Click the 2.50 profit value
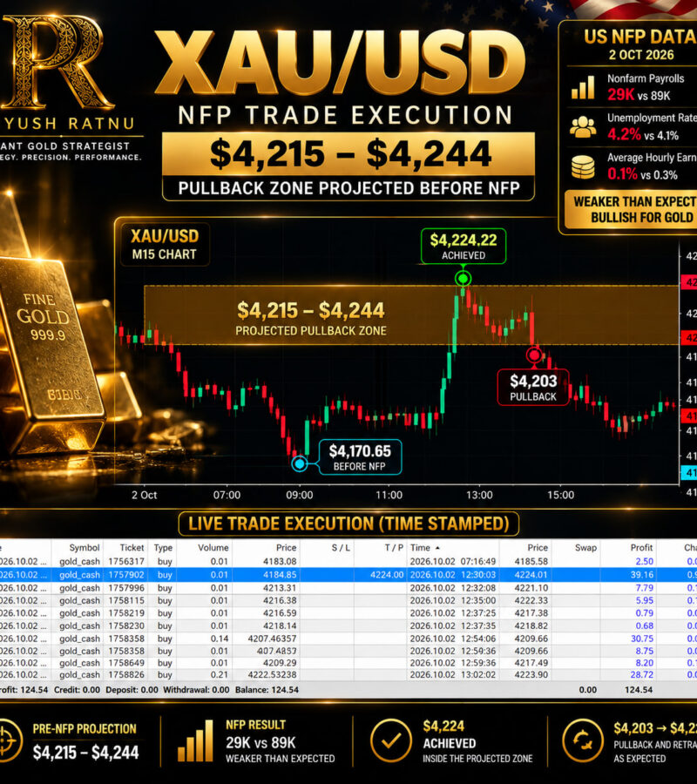The height and width of the screenshot is (784, 697). click(645, 562)
